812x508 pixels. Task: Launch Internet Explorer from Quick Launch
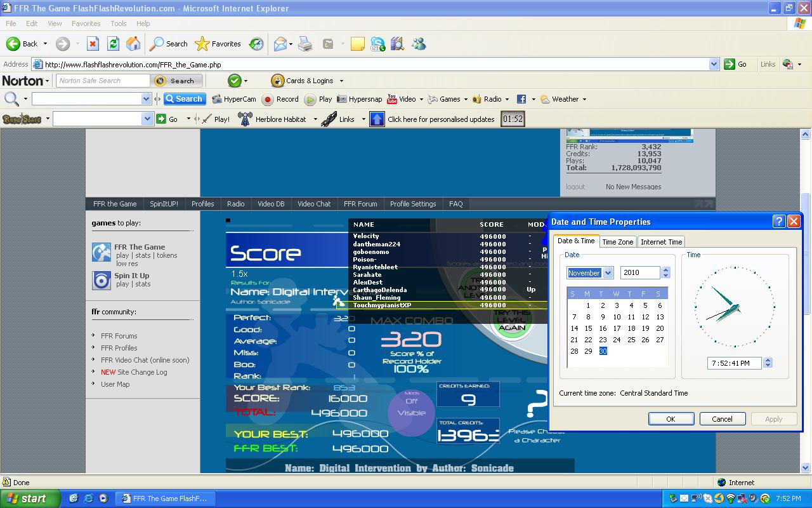click(x=89, y=498)
